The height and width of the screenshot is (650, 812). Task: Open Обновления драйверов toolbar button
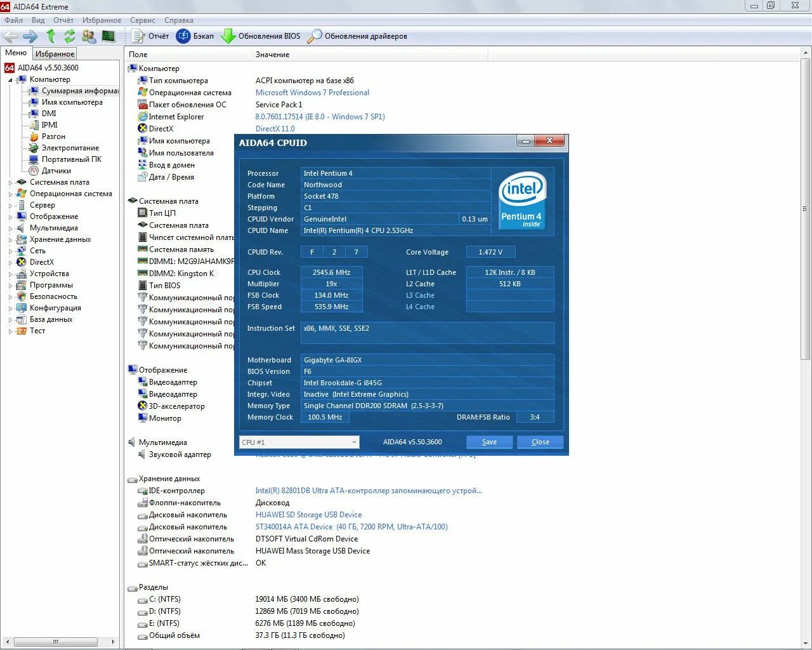pyautogui.click(x=358, y=36)
